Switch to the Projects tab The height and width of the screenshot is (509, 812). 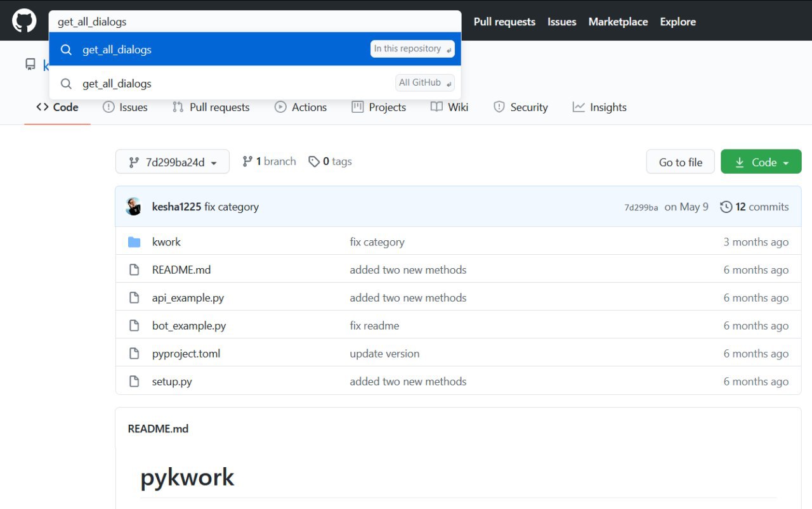pos(379,107)
